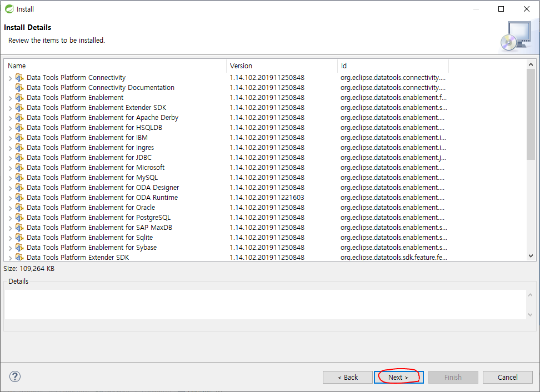This screenshot has height=392, width=540.
Task: Expand Enablement for Microsoft node
Action: pyautogui.click(x=10, y=168)
